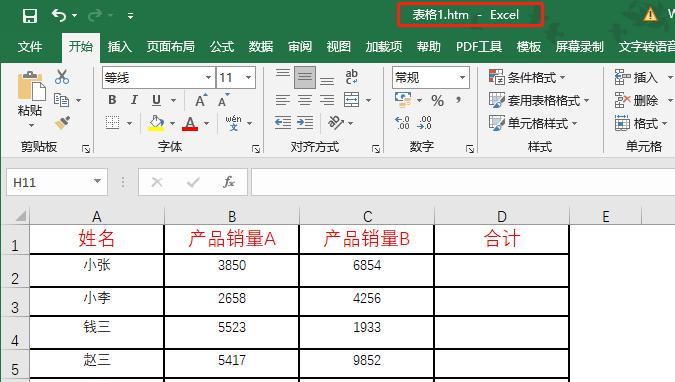
Task: Click the 删除 cells button
Action: [x=636, y=100]
